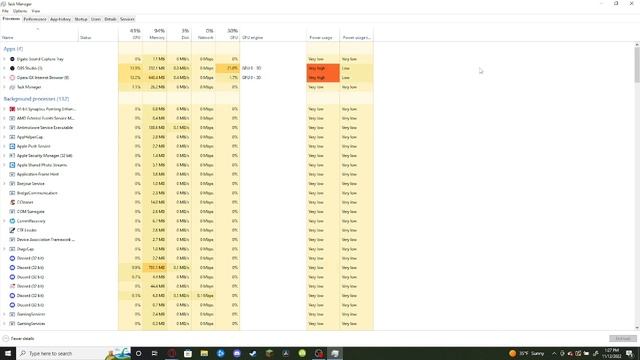Sort processes by Memory column header
Screen dimensions: 640x360
pos(154,34)
